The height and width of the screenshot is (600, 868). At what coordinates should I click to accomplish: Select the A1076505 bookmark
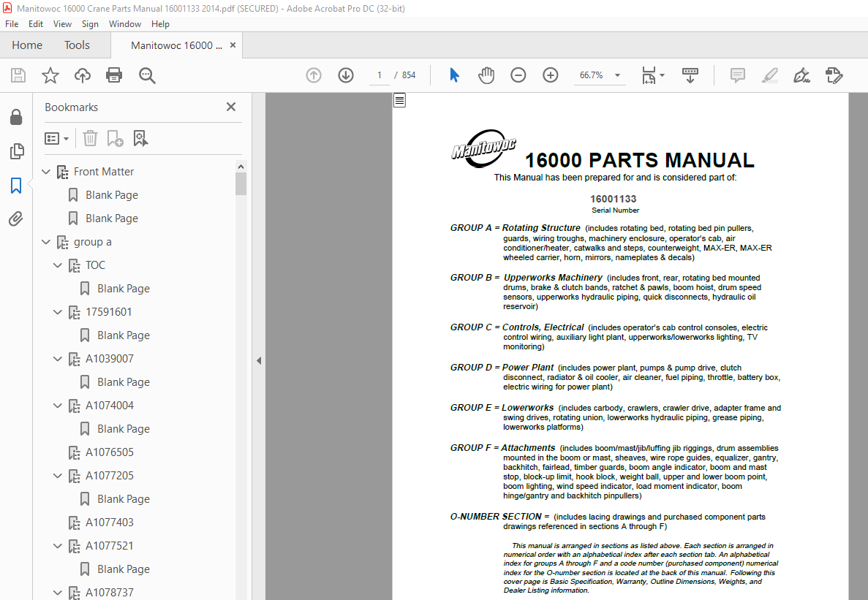pyautogui.click(x=110, y=452)
